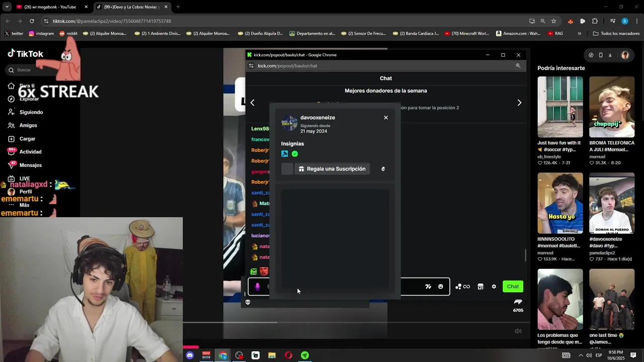The width and height of the screenshot is (644, 362).
Task: Expand hidden bookmarks chevron
Action: pyautogui.click(x=579, y=34)
